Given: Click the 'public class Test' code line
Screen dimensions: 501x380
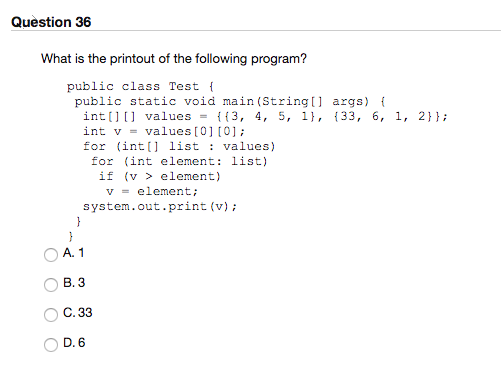Looking at the screenshot, I should [140, 87].
